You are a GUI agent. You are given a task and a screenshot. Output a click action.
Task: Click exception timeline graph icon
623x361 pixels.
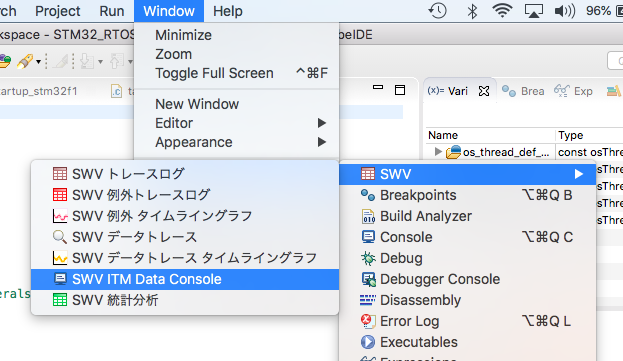(x=60, y=216)
